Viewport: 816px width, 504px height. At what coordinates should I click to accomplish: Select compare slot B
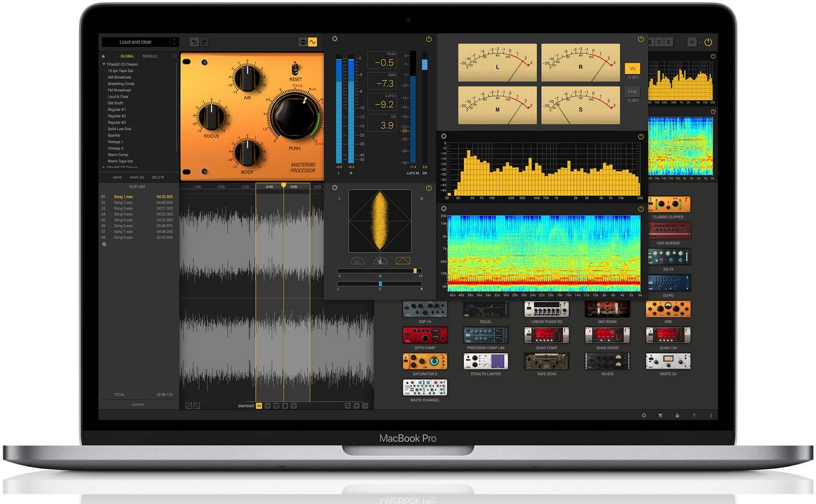pyautogui.click(x=649, y=42)
